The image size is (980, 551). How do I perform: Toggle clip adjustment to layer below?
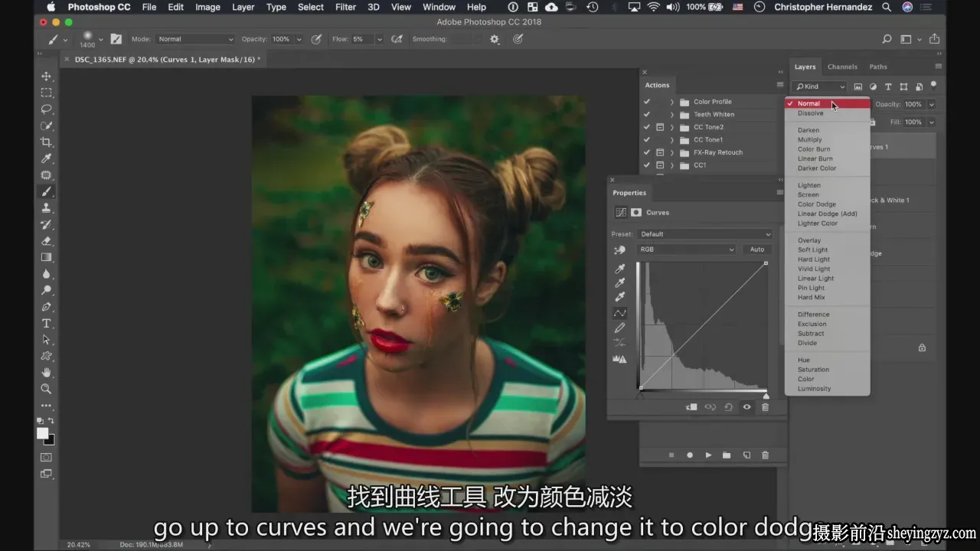(x=691, y=407)
